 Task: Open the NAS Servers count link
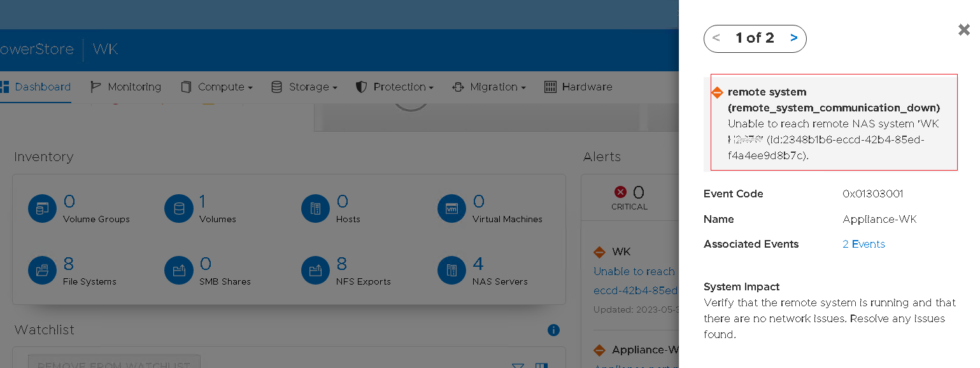(x=478, y=264)
